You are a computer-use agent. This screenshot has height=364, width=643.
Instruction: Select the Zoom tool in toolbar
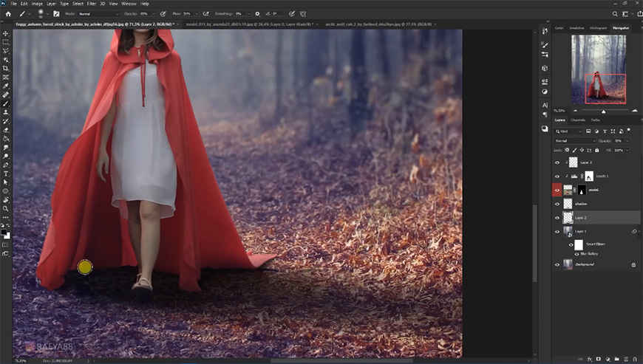coord(6,208)
